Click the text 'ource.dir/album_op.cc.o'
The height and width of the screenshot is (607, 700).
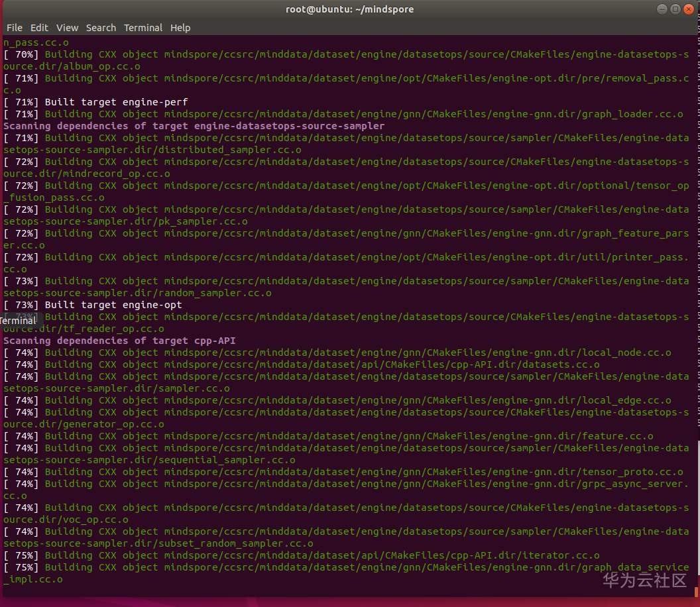click(72, 66)
